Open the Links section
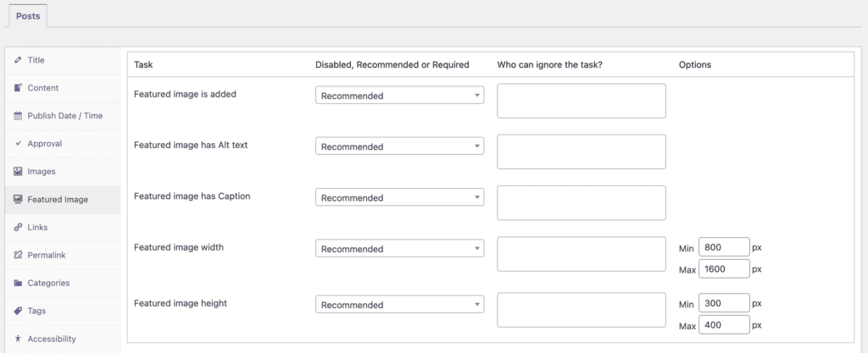 [62, 228]
